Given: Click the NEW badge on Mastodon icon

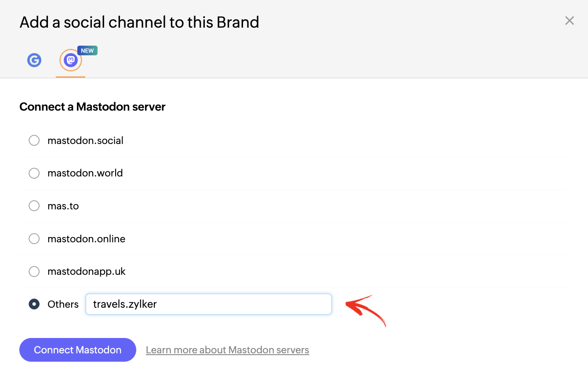Looking at the screenshot, I should (x=87, y=50).
